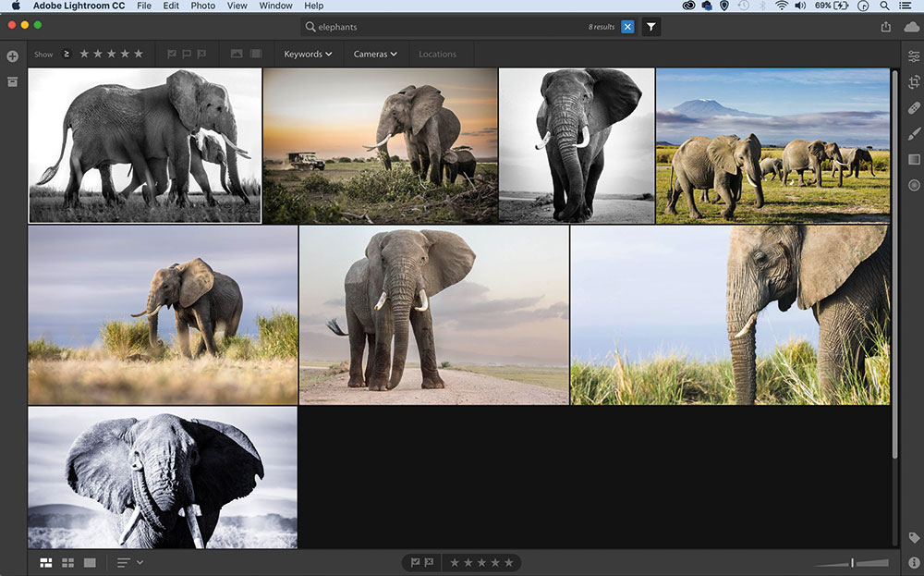Filter by five star rating

[x=139, y=54]
